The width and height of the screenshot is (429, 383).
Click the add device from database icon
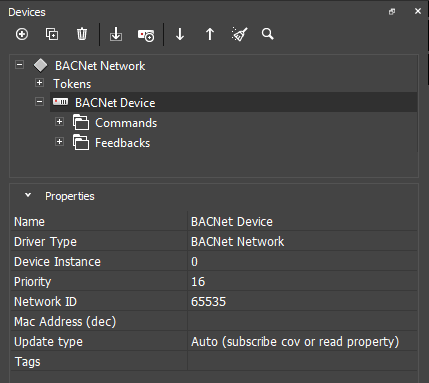tap(146, 35)
